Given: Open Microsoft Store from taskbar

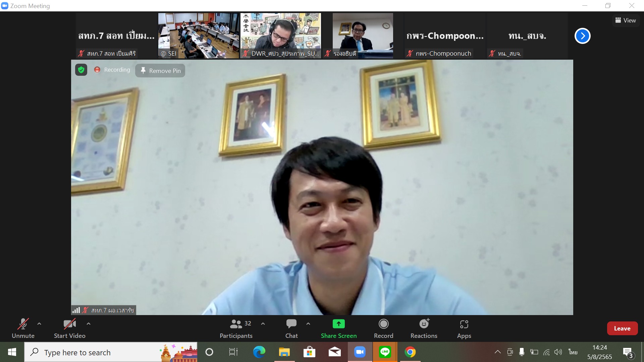Looking at the screenshot, I should tap(309, 352).
